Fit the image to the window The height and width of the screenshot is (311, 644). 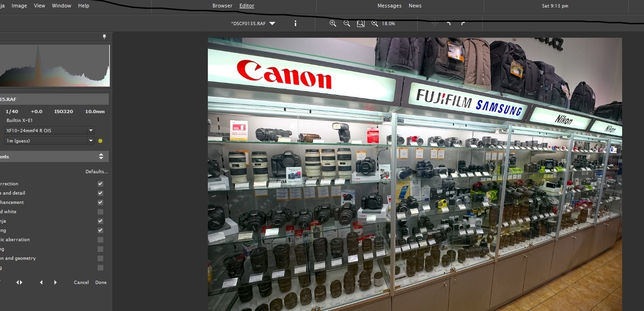(360, 23)
